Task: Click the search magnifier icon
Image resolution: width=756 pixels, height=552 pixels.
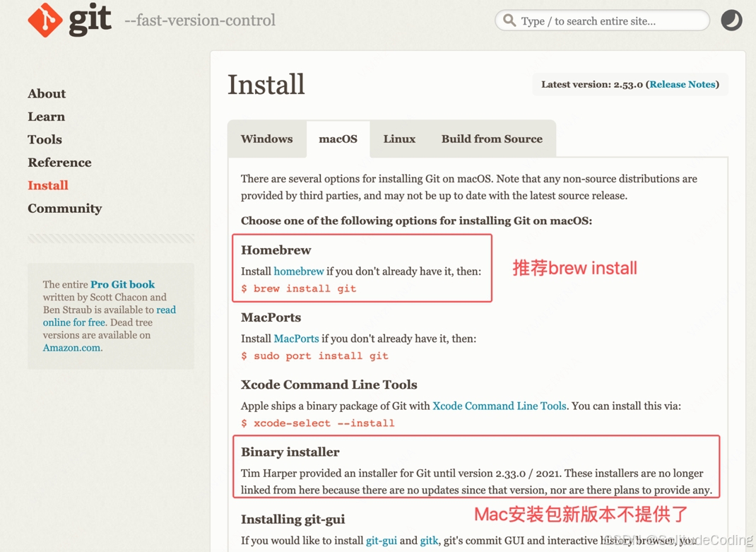Action: coord(509,20)
